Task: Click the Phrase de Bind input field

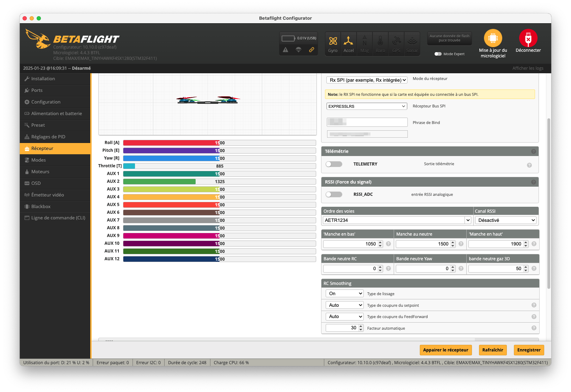Action: point(367,122)
